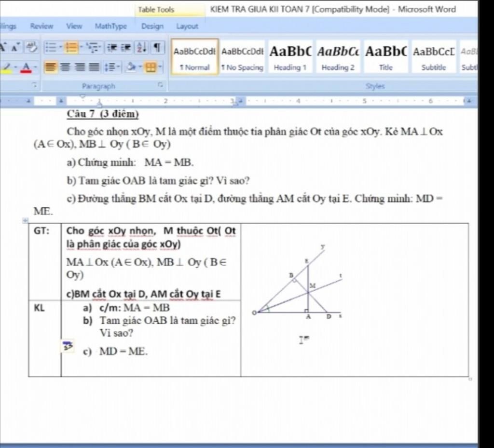
Task: Open the borders dropdown arrow
Action: (160, 67)
